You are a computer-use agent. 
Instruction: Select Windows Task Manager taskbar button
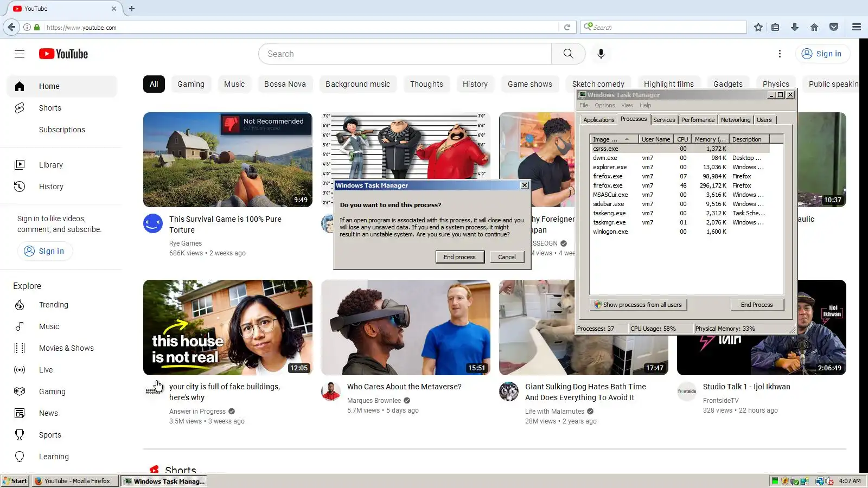click(x=164, y=481)
